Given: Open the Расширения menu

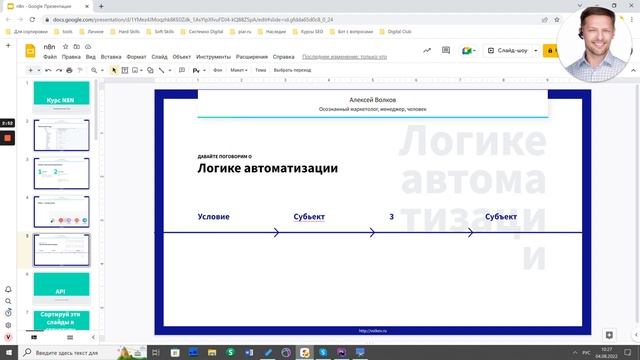Looking at the screenshot, I should (x=252, y=57).
